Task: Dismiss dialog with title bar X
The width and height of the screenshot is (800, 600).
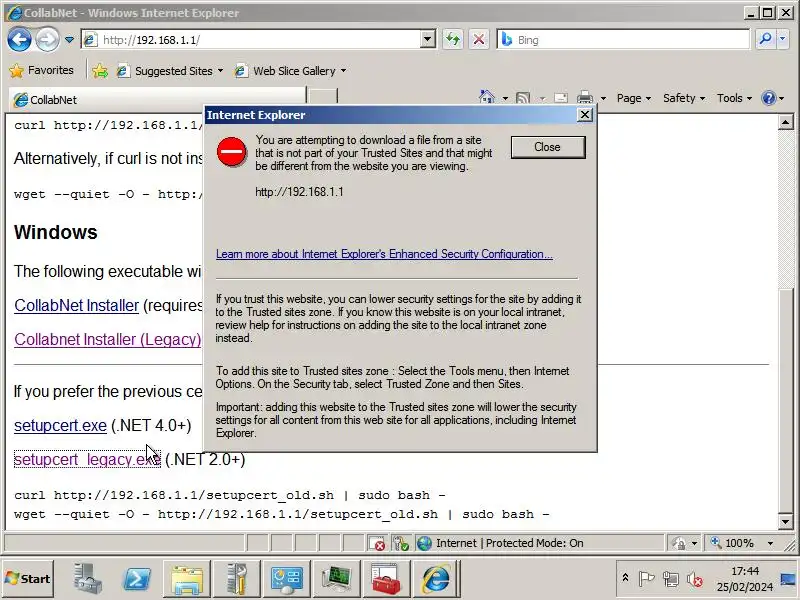Action: tap(585, 115)
